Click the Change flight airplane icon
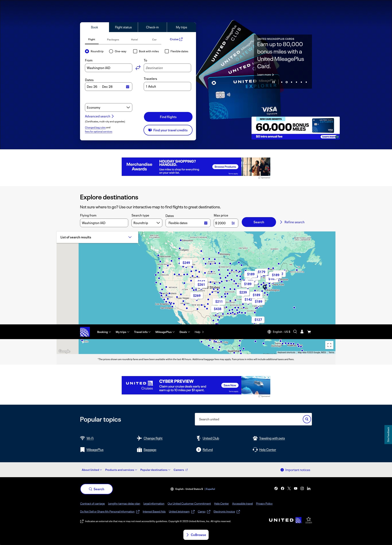 139,438
